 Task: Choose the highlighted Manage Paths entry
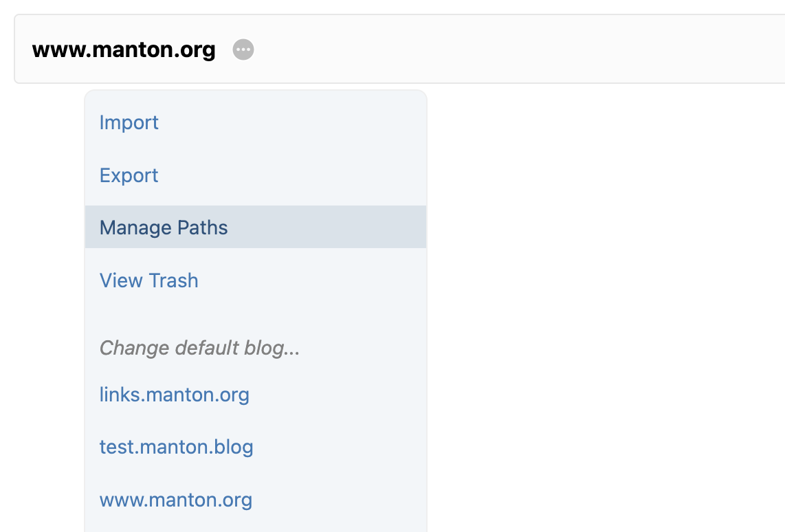click(x=164, y=228)
